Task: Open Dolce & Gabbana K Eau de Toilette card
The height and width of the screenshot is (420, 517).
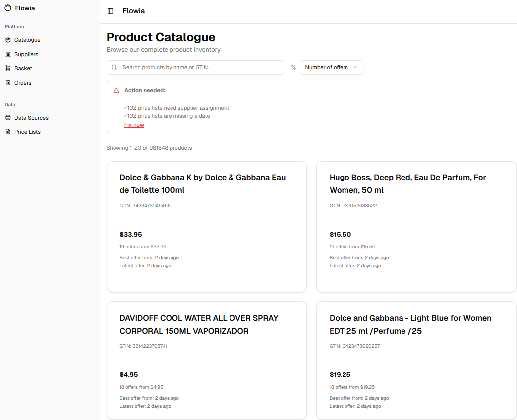Action: (207, 227)
